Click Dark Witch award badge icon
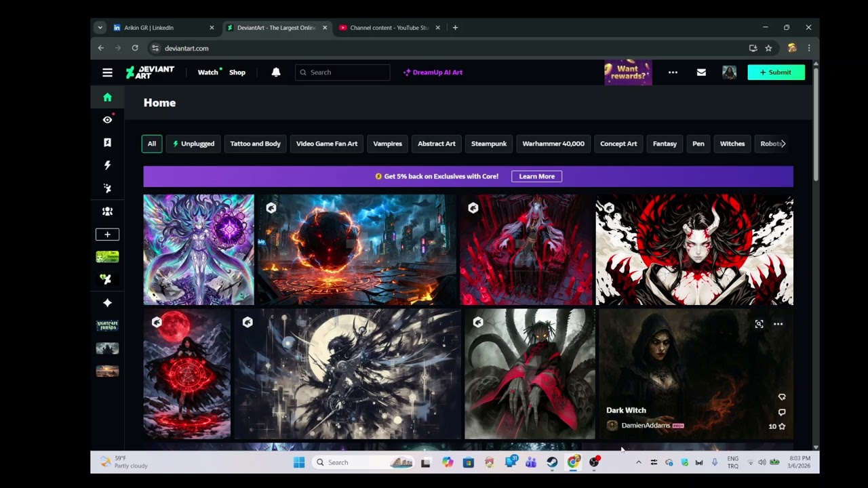Image resolution: width=868 pixels, height=488 pixels. (x=782, y=396)
